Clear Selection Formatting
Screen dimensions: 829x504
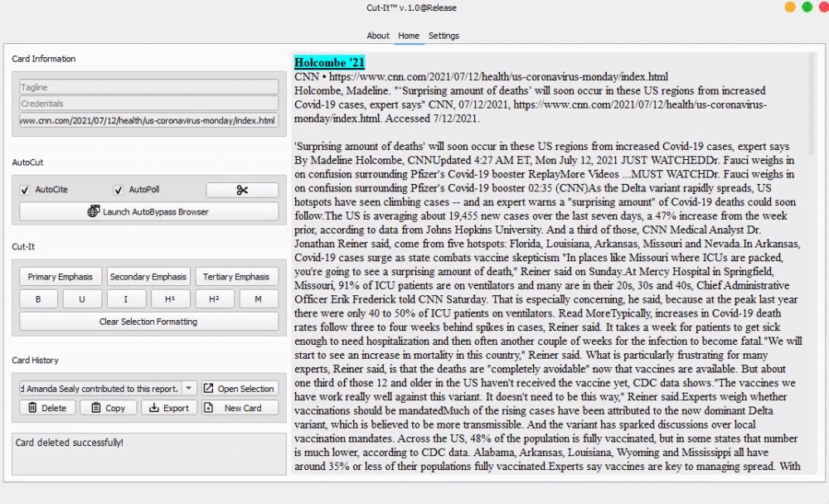(148, 322)
